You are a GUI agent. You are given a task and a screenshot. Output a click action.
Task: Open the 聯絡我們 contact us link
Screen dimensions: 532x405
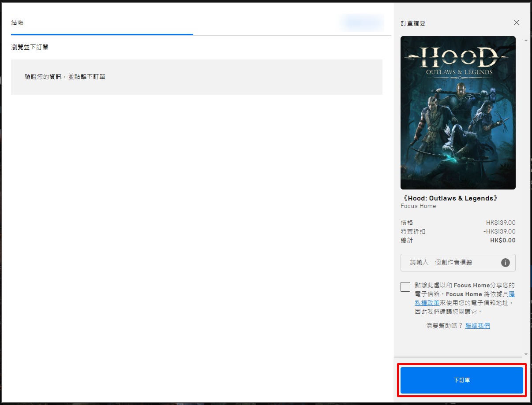(477, 326)
